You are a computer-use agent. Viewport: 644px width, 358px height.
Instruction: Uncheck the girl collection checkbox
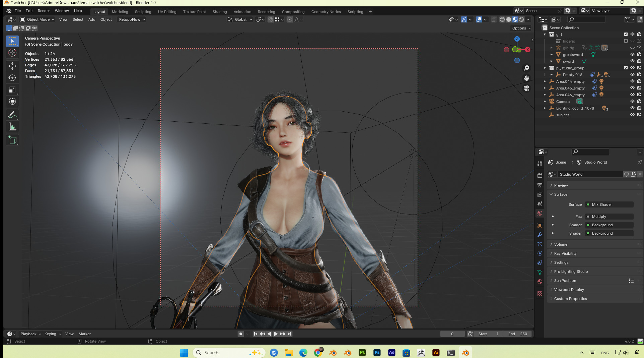(x=626, y=34)
